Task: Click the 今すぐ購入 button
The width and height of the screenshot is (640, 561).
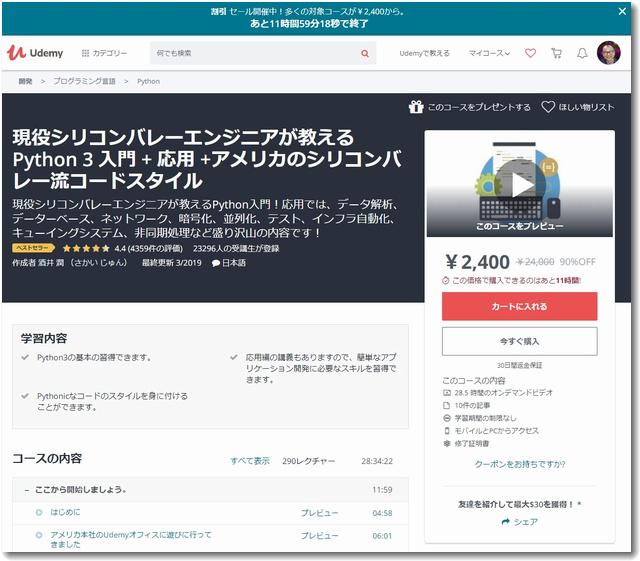Action: click(519, 341)
